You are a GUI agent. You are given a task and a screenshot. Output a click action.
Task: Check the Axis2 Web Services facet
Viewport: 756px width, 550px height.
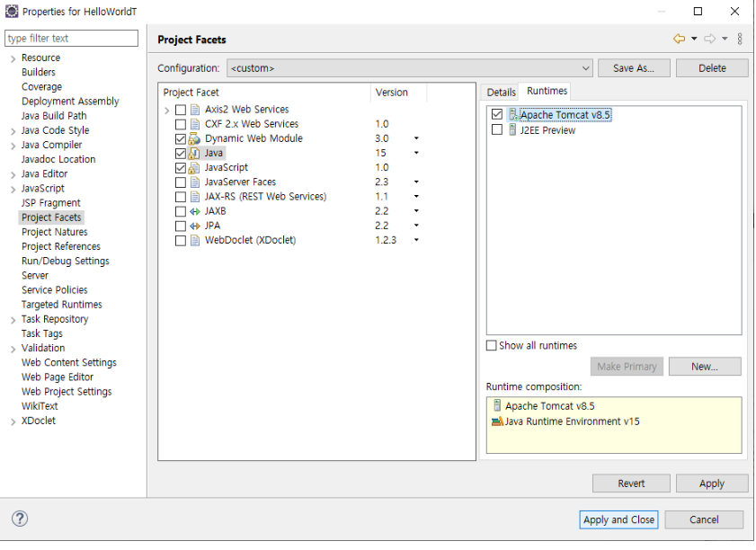(181, 110)
